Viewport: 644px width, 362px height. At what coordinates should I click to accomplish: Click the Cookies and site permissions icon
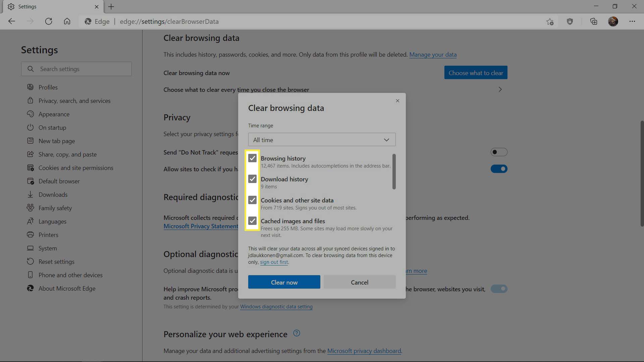point(30,168)
